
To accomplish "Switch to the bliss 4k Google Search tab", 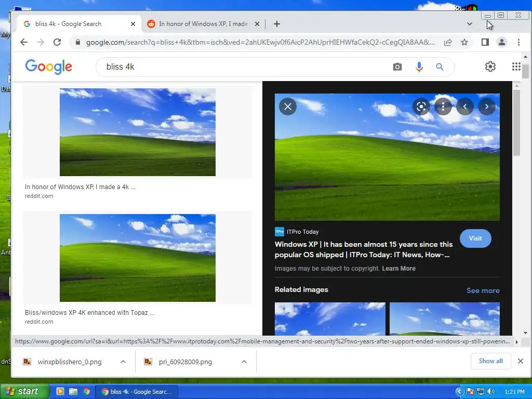I will (x=79, y=24).
